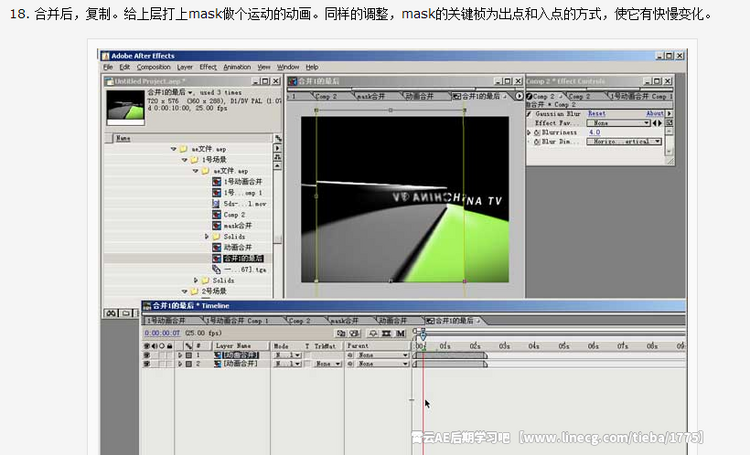Image resolution: width=750 pixels, height=455 pixels.
Task: Click Reset link for Gaussian Blur
Action: click(596, 114)
